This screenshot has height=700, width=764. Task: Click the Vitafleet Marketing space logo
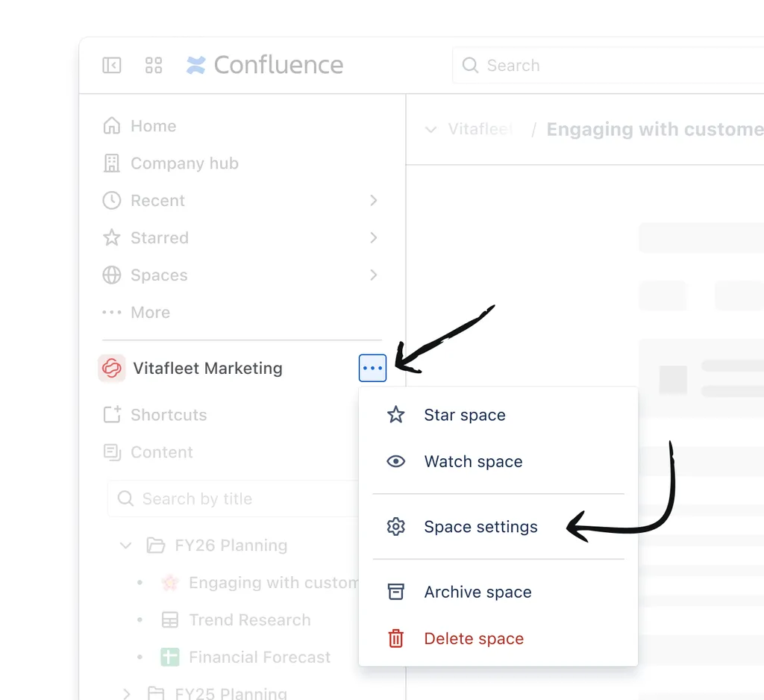click(x=112, y=368)
